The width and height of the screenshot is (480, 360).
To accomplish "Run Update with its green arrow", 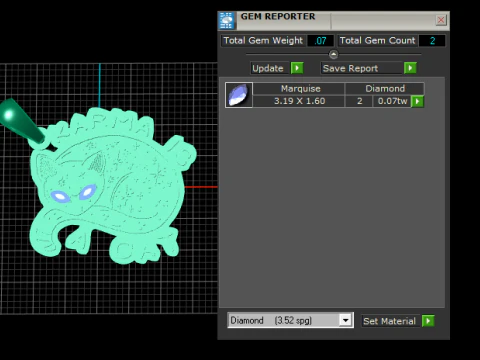I will tap(297, 68).
